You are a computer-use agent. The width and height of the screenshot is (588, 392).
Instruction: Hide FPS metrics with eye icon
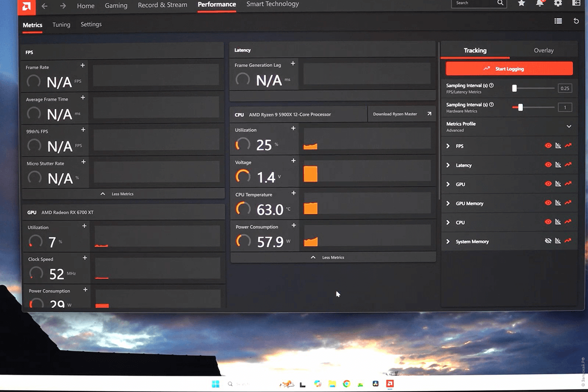548,146
